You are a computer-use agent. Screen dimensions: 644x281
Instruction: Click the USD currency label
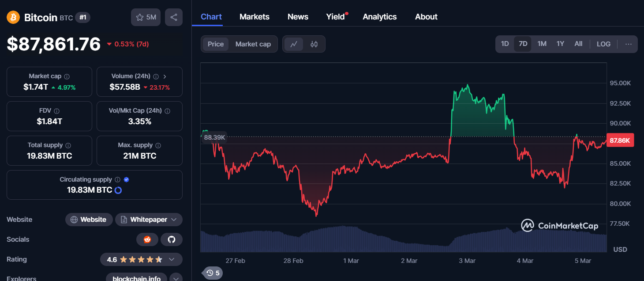620,250
